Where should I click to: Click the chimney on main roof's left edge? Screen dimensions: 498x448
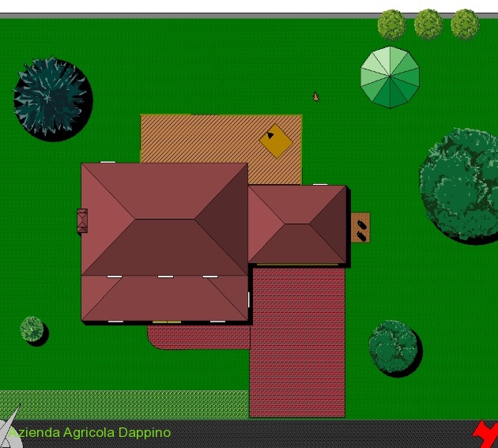click(x=82, y=220)
